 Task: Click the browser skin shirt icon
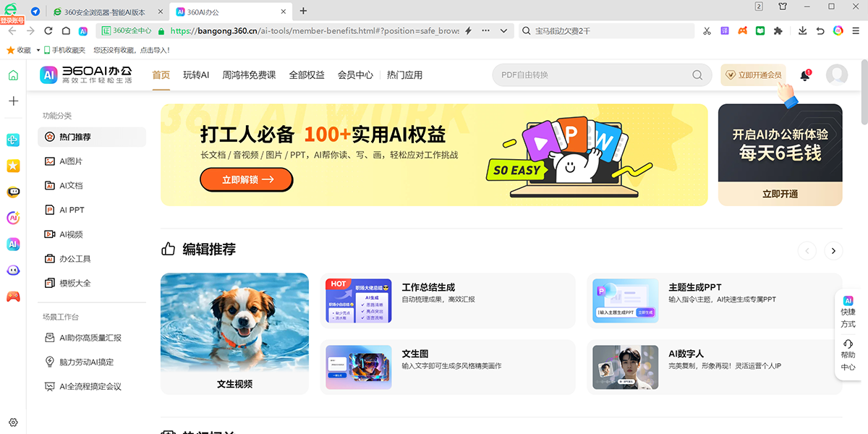[x=783, y=7]
